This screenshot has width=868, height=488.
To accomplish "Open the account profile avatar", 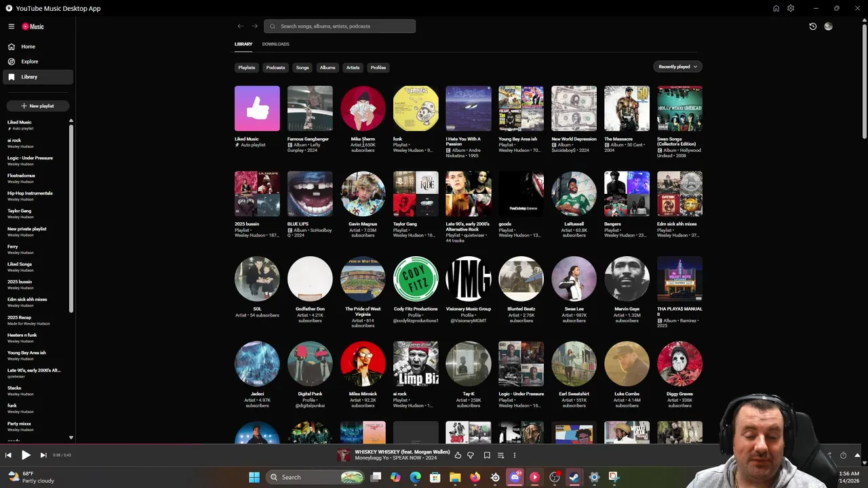I will 828,26.
